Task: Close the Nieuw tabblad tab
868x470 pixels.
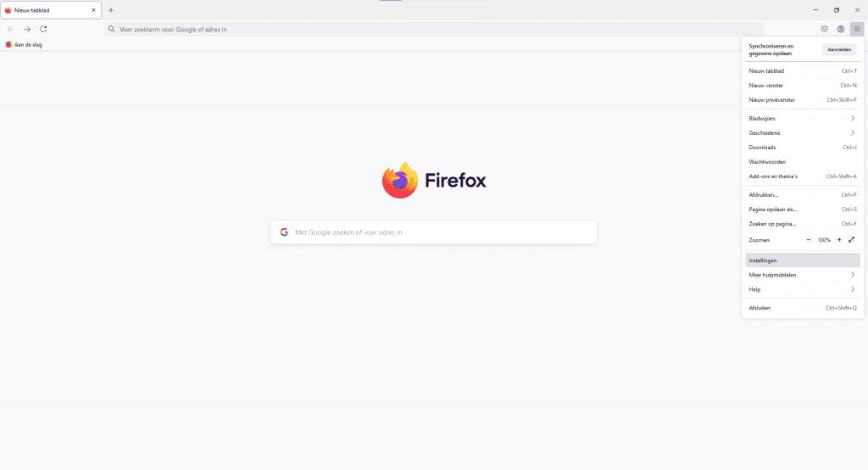Action: click(x=93, y=10)
